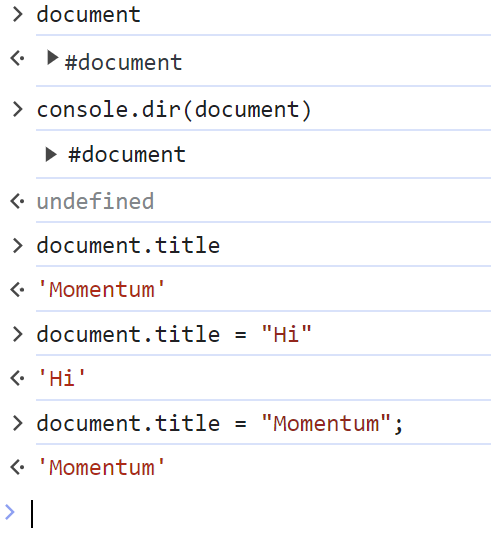Click the return arrow beside last 'Momentum'
This screenshot has width=491, height=557.
click(17, 467)
